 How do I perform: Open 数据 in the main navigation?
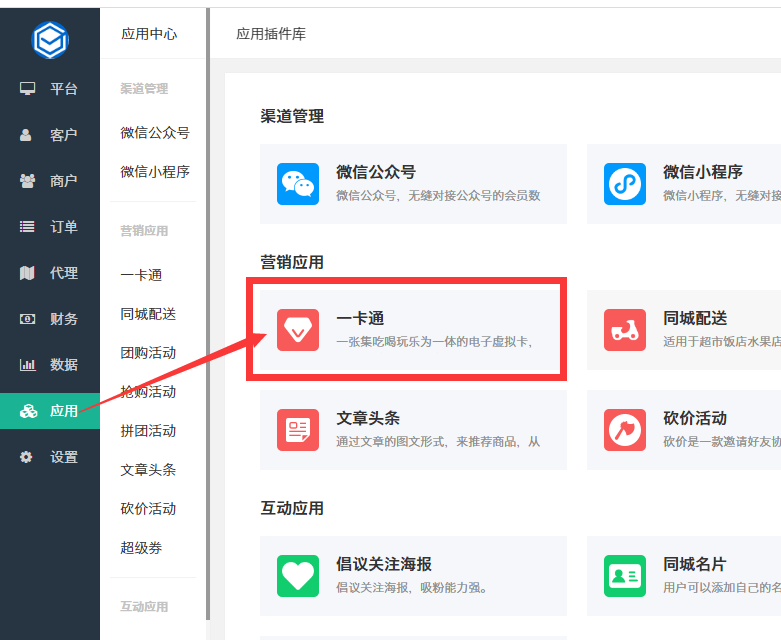[50, 365]
